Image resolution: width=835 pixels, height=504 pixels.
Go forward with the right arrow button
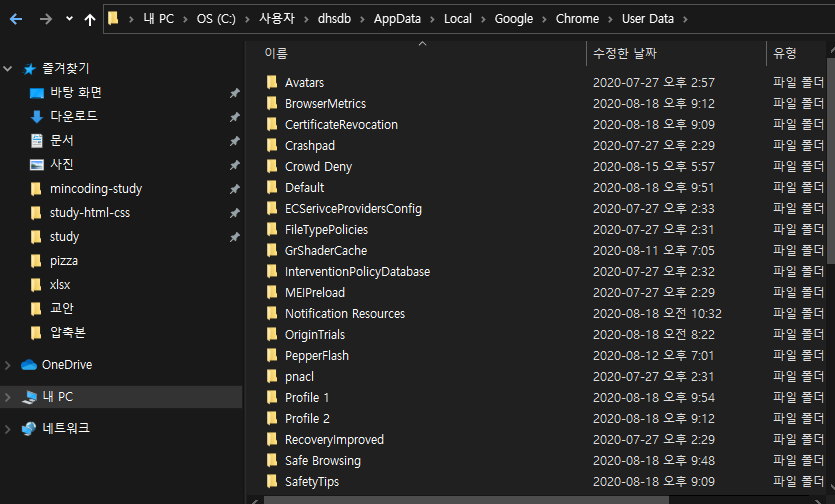pyautogui.click(x=46, y=19)
